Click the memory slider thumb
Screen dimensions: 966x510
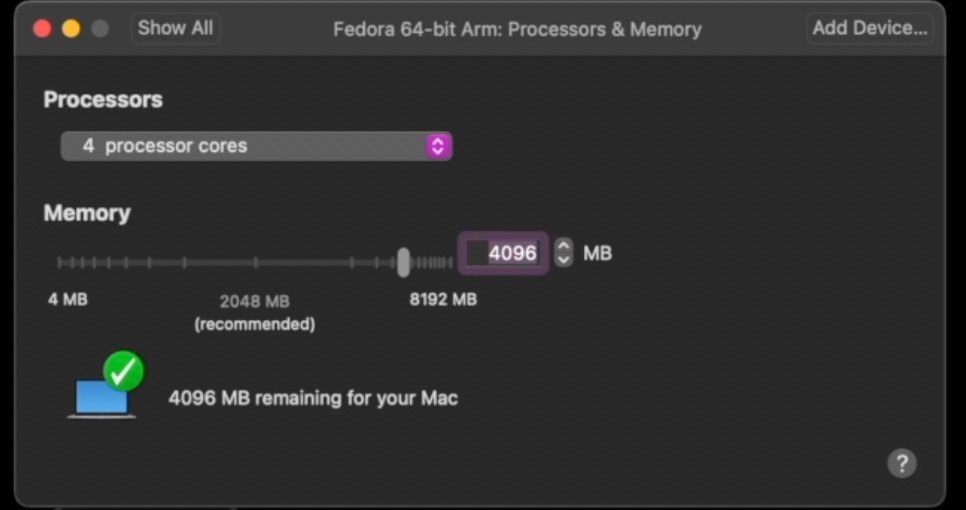tap(403, 262)
